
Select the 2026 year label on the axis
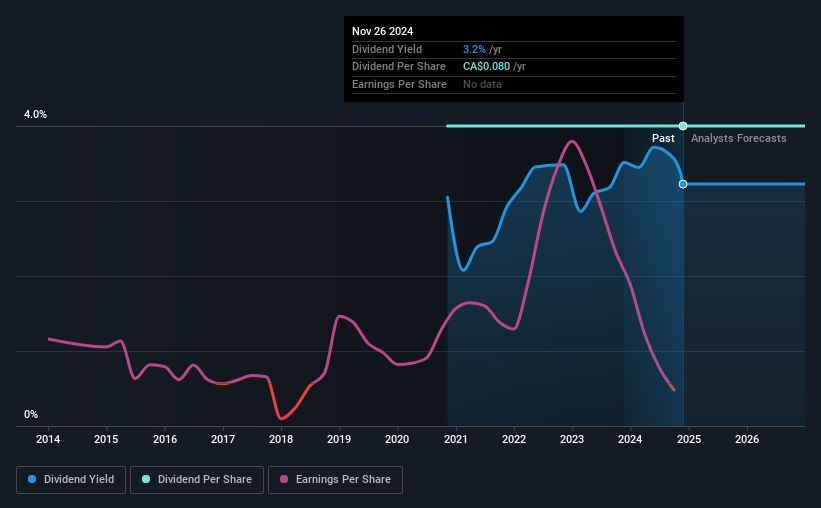tap(747, 439)
